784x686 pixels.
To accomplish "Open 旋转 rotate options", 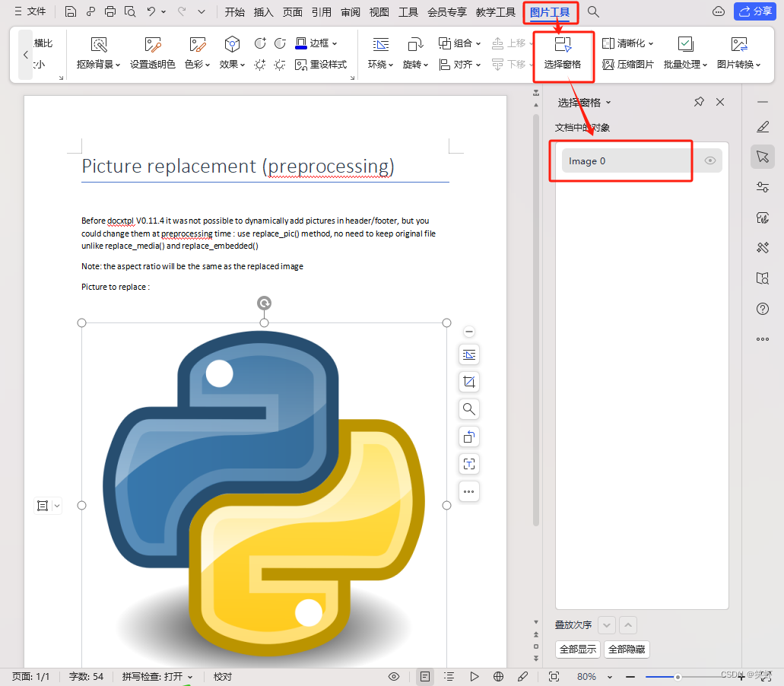I will click(x=415, y=53).
